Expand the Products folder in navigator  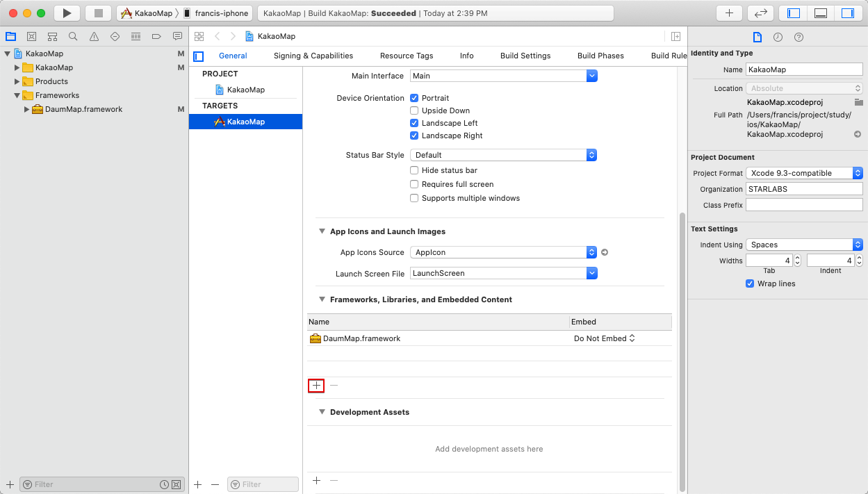click(17, 81)
